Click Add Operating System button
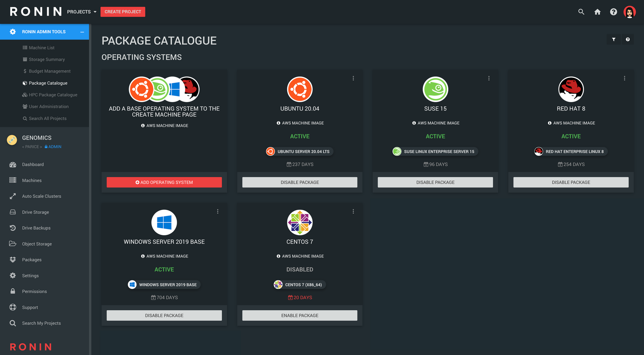The image size is (644, 355). (x=164, y=182)
